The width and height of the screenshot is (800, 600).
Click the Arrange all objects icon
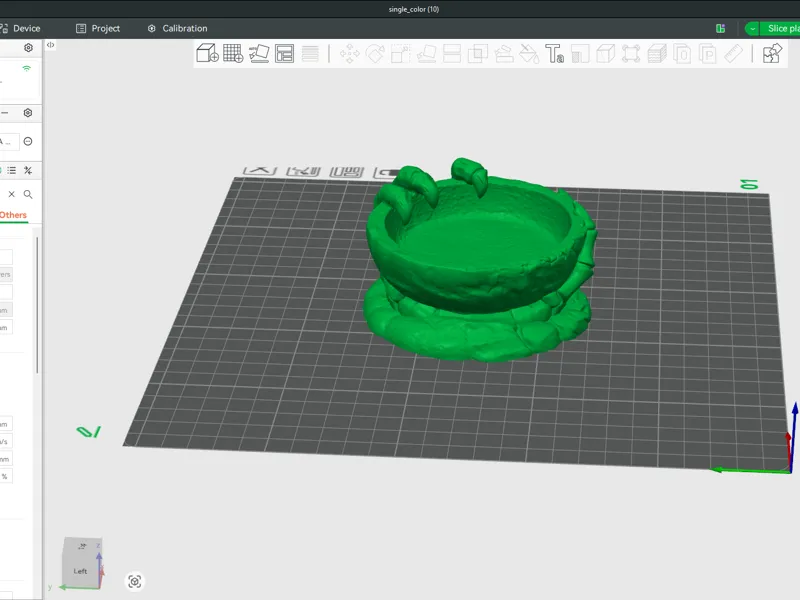285,53
